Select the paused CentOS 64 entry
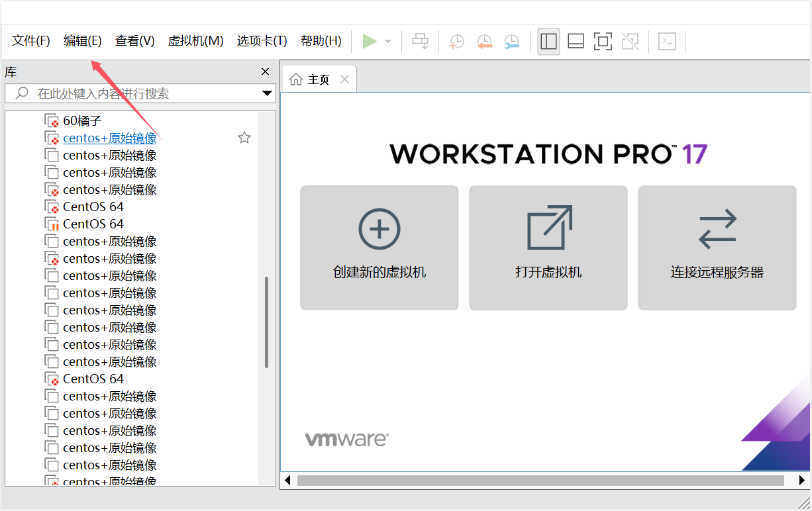This screenshot has height=511, width=812. (x=93, y=224)
